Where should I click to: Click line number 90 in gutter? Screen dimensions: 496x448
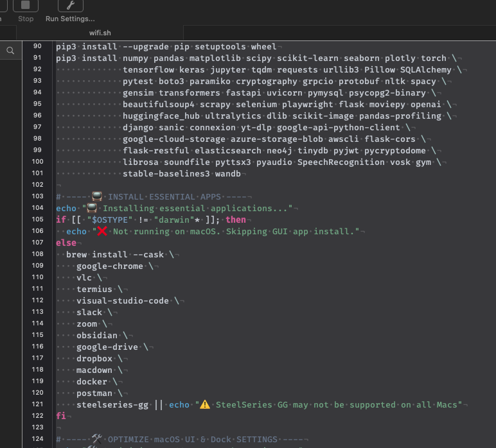pyautogui.click(x=37, y=46)
